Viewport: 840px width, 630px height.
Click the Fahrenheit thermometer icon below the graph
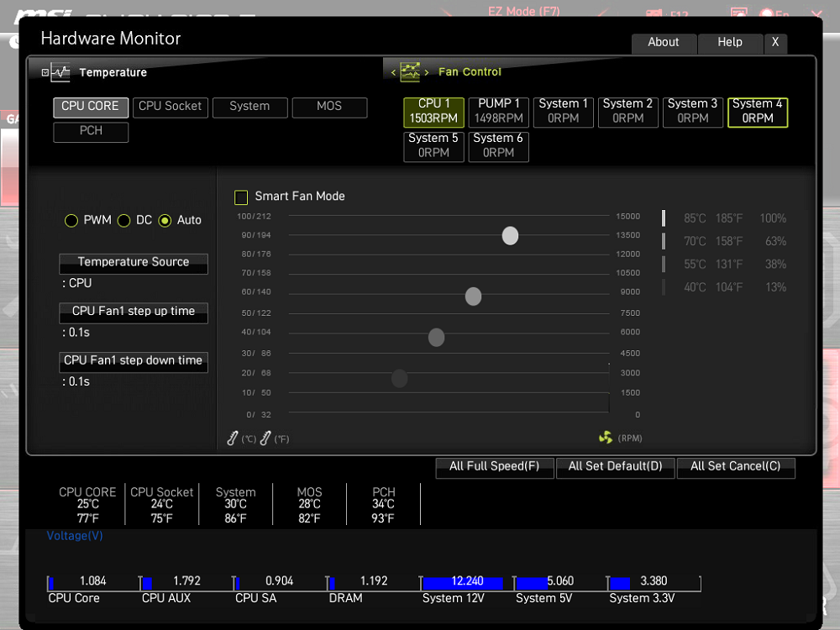tap(265, 438)
